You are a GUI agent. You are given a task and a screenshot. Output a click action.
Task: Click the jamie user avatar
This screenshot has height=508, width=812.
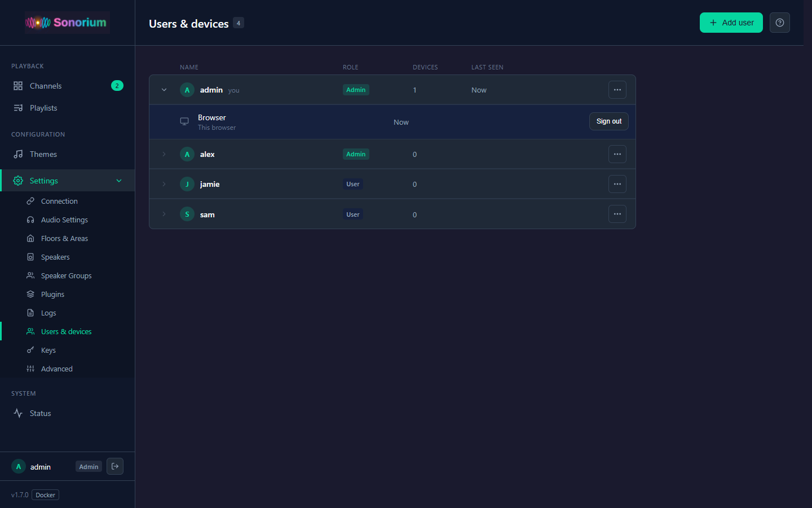(187, 184)
